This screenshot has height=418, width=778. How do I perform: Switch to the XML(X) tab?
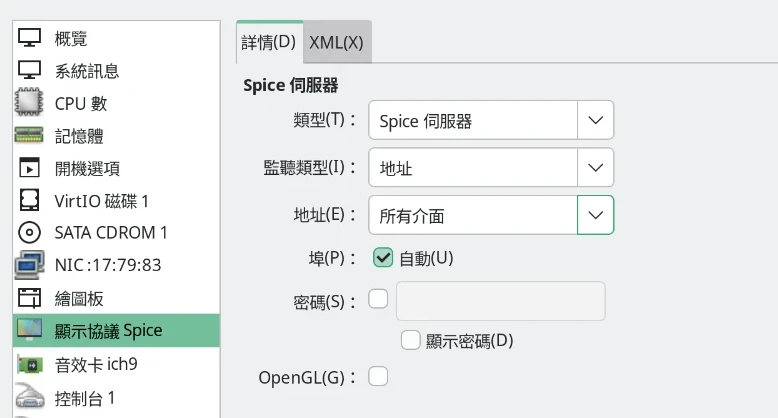tap(336, 42)
